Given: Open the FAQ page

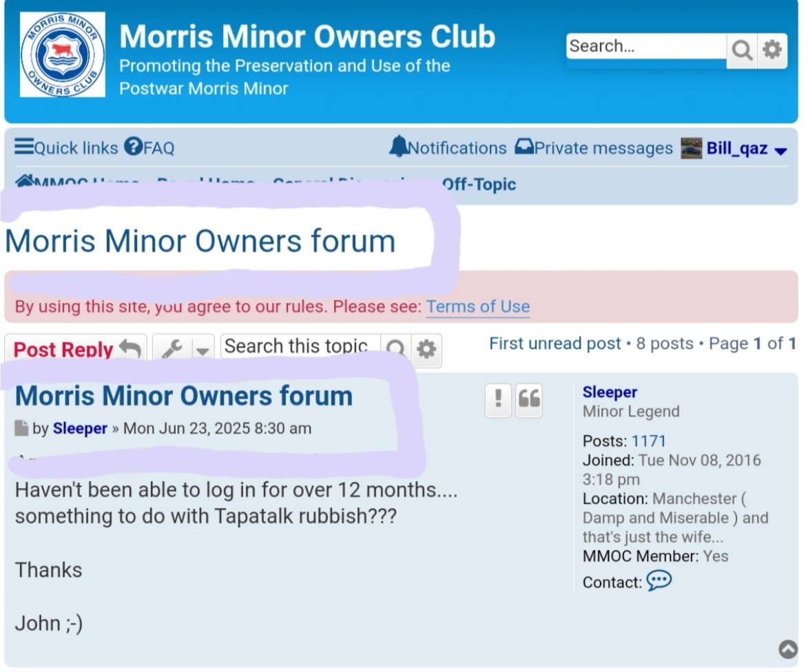Looking at the screenshot, I should [149, 148].
